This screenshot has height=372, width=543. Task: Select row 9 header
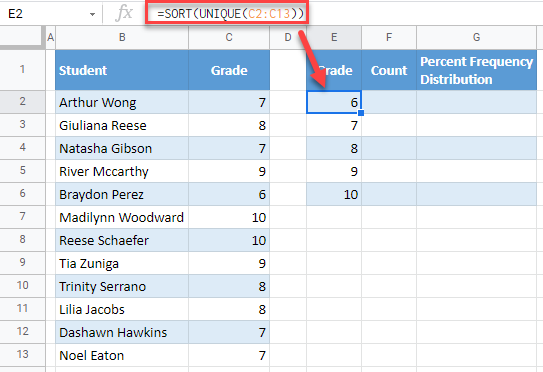click(23, 263)
